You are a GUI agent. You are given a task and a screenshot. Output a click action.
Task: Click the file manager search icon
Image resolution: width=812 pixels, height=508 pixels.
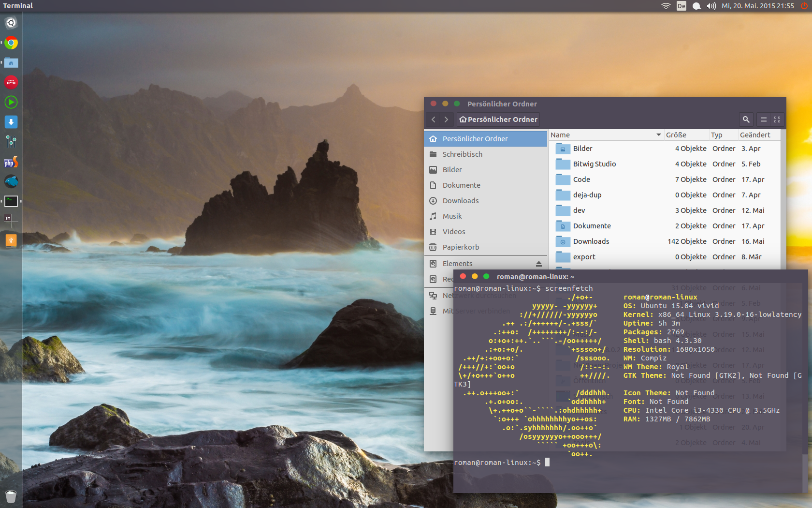(746, 120)
